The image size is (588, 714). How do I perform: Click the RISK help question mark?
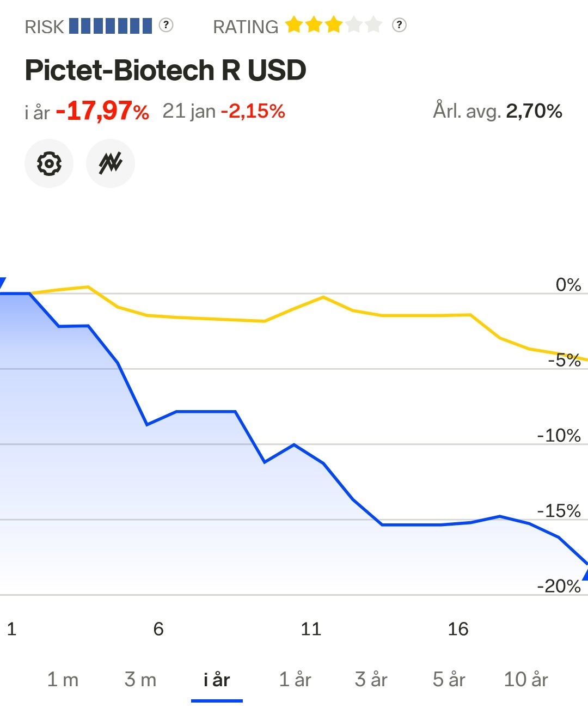coord(166,25)
